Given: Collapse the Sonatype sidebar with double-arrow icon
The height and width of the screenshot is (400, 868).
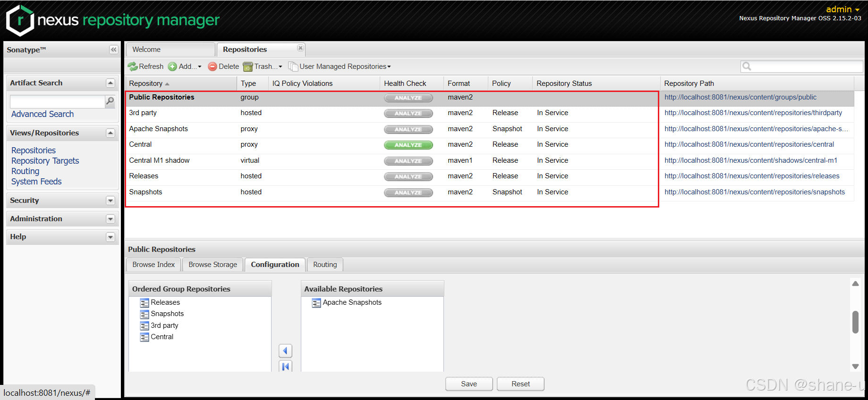Looking at the screenshot, I should tap(113, 50).
